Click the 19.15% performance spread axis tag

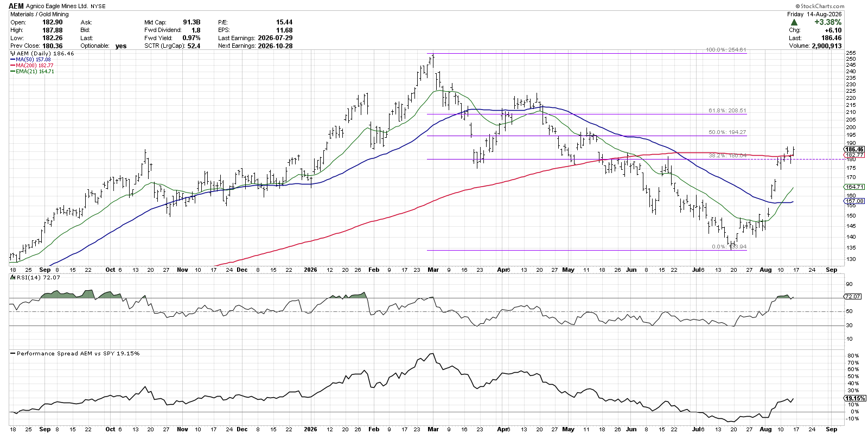tap(854, 398)
